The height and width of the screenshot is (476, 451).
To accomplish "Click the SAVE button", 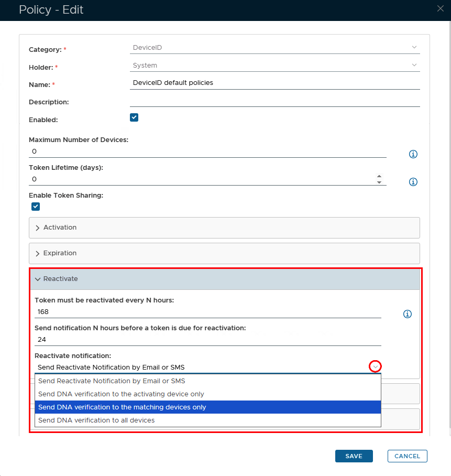I will [x=354, y=456].
